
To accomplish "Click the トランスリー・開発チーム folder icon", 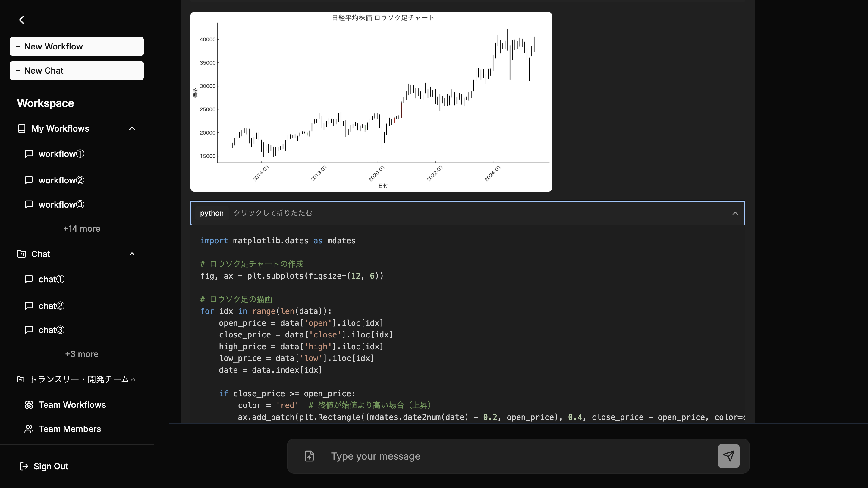I will point(20,379).
